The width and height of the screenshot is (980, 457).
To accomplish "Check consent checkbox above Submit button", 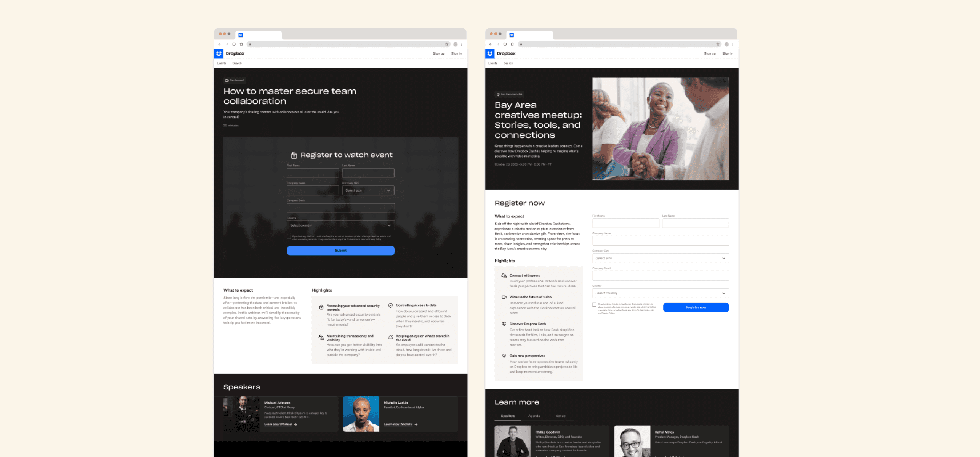I will (289, 237).
